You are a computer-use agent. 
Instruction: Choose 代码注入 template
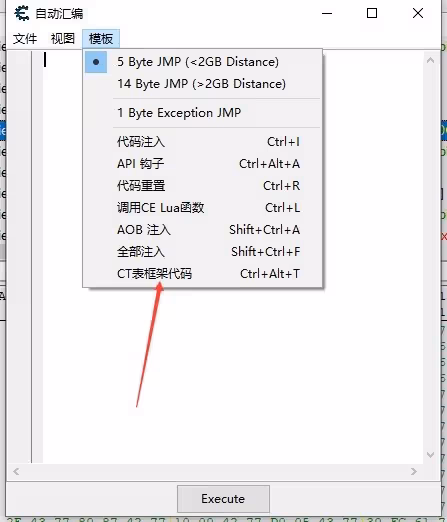click(x=203, y=142)
